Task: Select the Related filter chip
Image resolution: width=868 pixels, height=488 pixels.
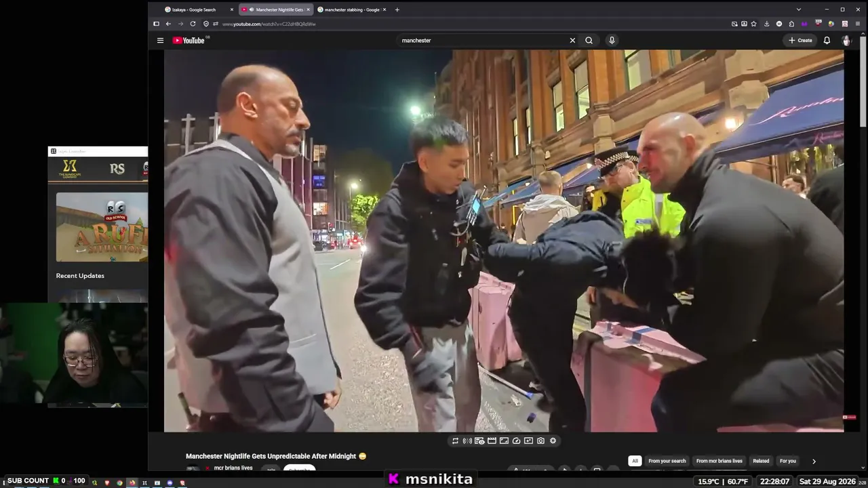Action: point(761,461)
